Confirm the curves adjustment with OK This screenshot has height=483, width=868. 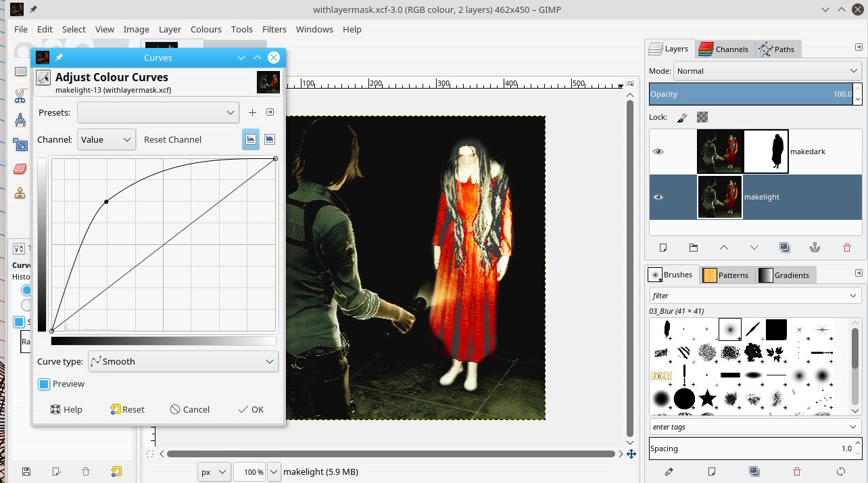(251, 409)
